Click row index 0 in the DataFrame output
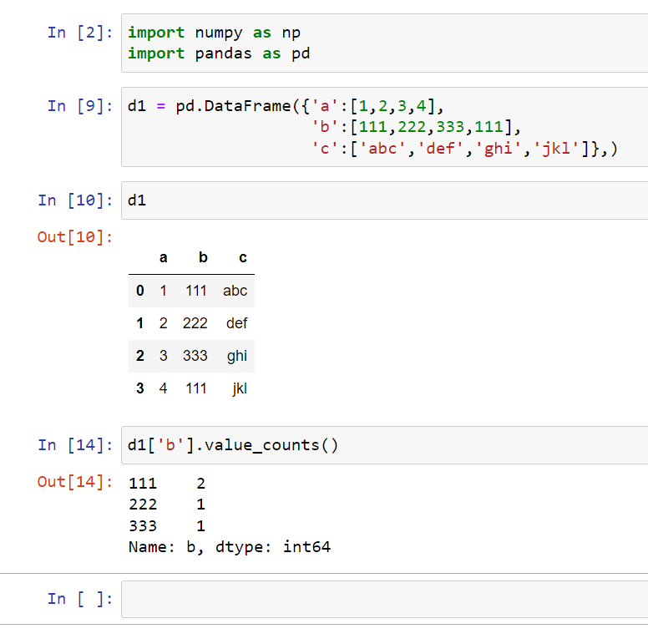 (140, 291)
